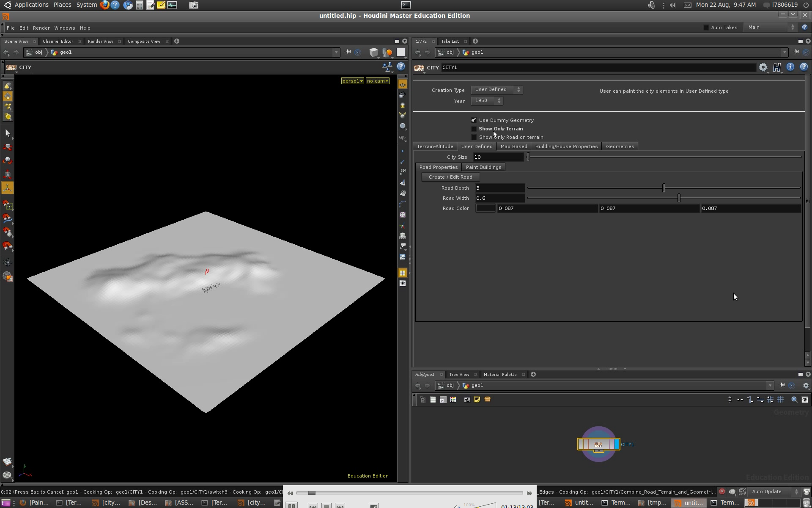This screenshot has width=812, height=508.
Task: Open Applications menu in top panel
Action: (x=31, y=5)
